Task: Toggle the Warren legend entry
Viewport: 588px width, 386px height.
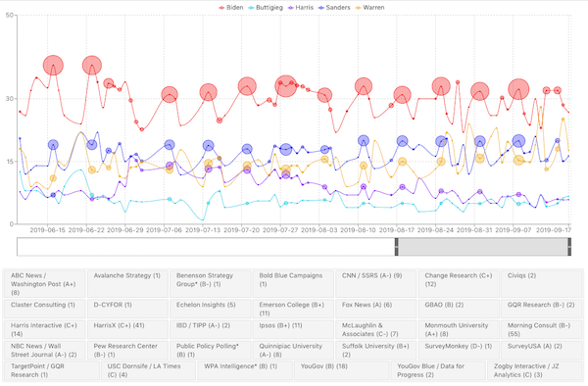Action: pyautogui.click(x=369, y=8)
